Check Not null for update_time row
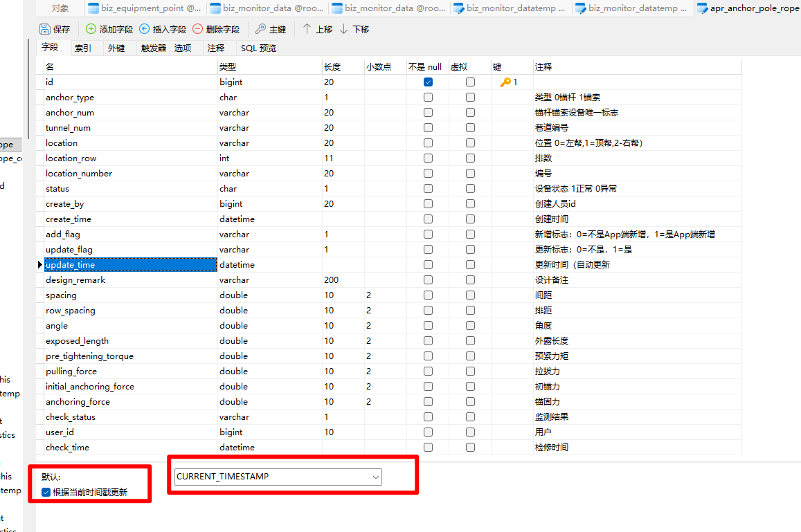This screenshot has height=532, width=801. click(x=428, y=265)
